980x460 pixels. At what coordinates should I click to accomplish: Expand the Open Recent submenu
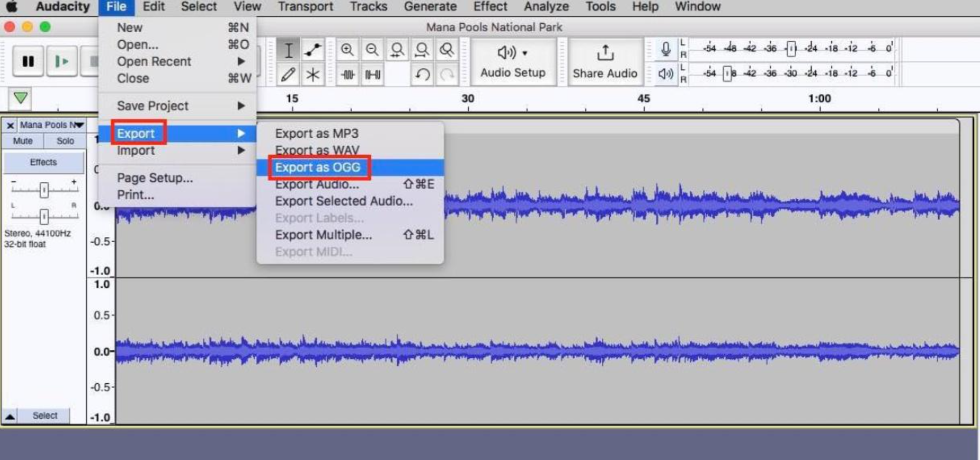pyautogui.click(x=178, y=61)
